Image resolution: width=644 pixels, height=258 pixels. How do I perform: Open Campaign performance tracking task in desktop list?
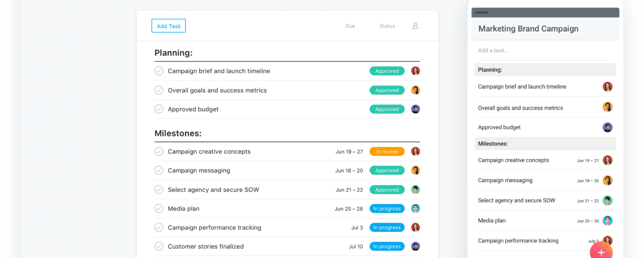(x=214, y=228)
